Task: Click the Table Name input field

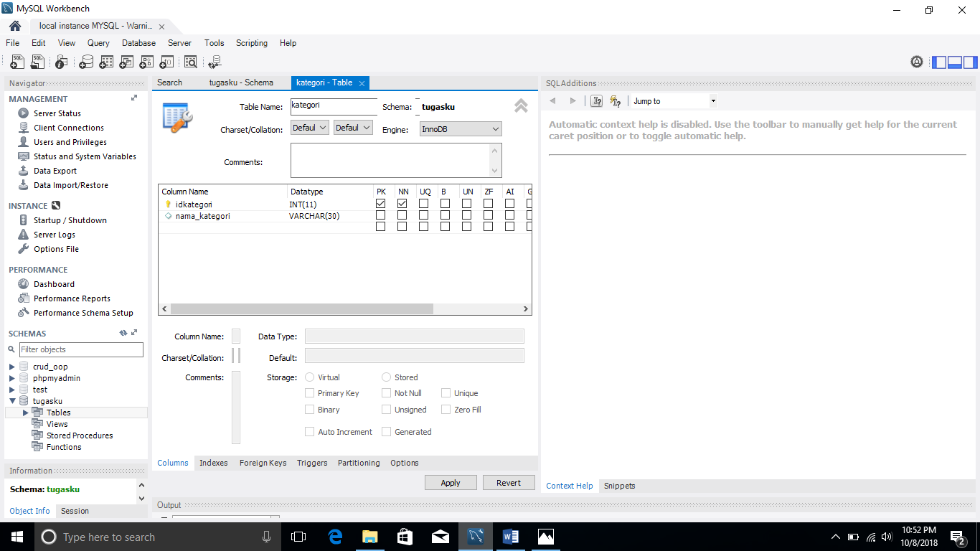Action: pyautogui.click(x=334, y=106)
